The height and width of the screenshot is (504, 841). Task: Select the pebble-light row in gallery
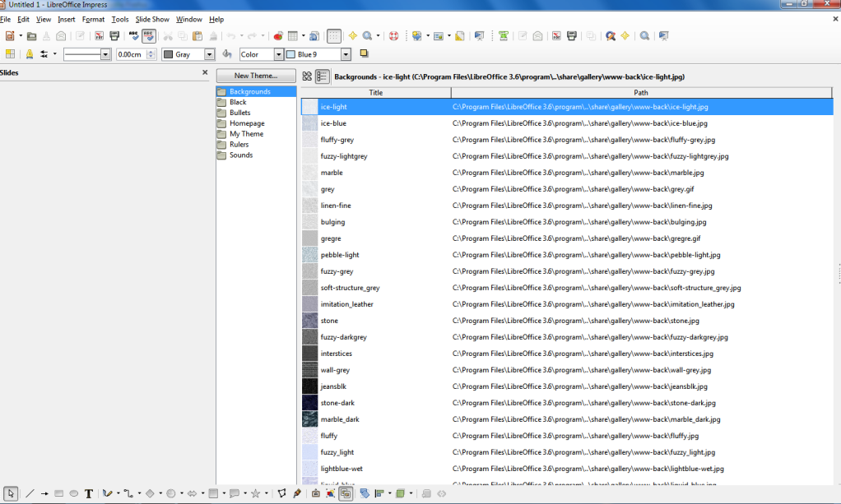pos(567,255)
